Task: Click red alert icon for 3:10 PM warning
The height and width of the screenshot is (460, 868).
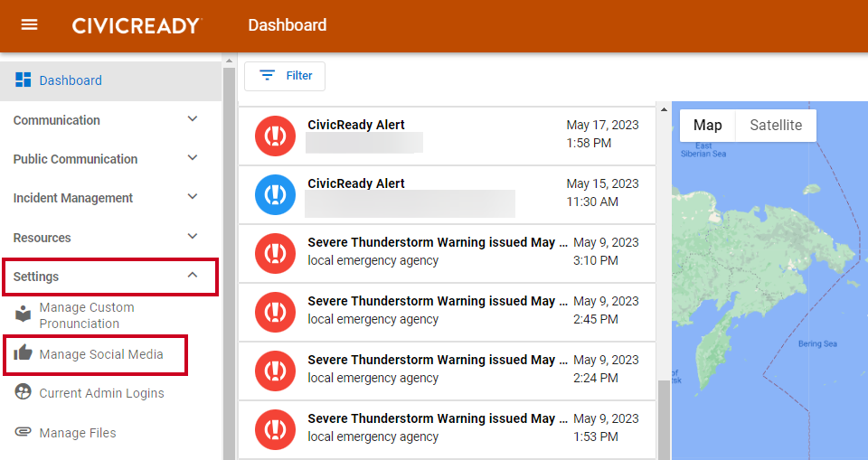Action: tap(275, 254)
